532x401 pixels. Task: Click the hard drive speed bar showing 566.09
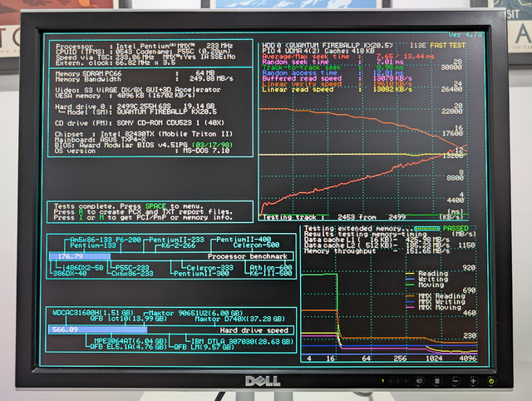click(x=171, y=329)
